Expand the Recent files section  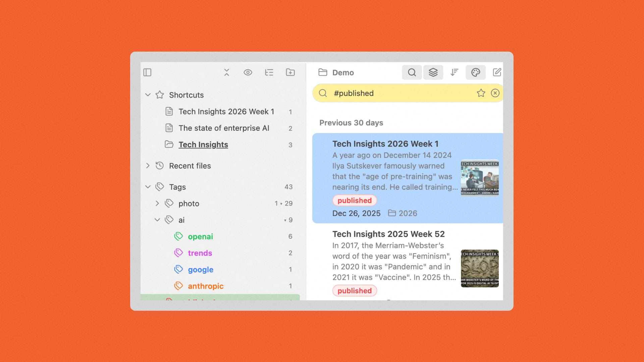[x=148, y=166]
